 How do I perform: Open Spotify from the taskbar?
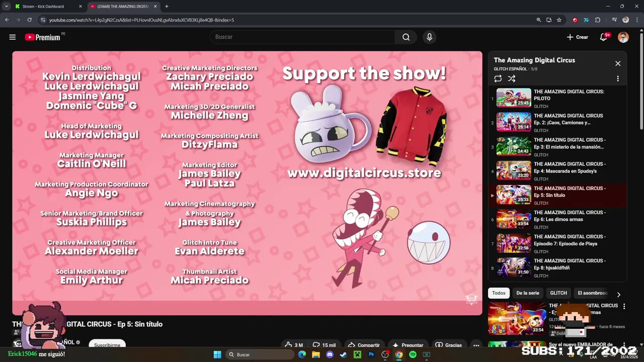pos(413,354)
